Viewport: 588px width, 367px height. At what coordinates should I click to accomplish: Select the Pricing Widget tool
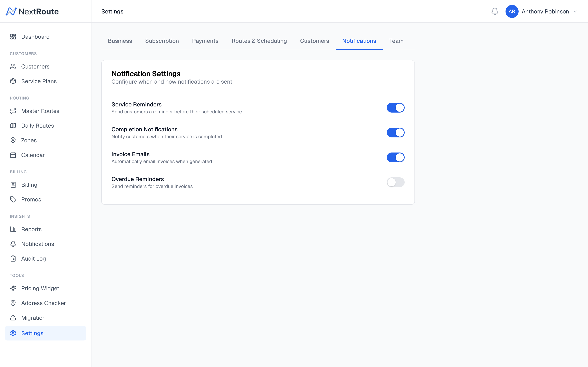point(40,288)
